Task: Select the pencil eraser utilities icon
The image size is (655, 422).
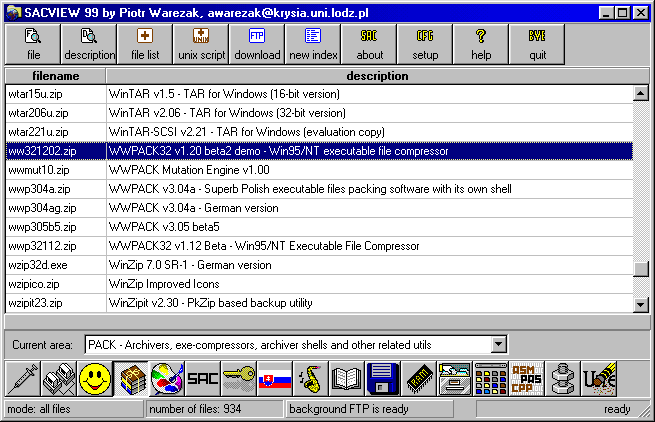Action: tap(599, 379)
